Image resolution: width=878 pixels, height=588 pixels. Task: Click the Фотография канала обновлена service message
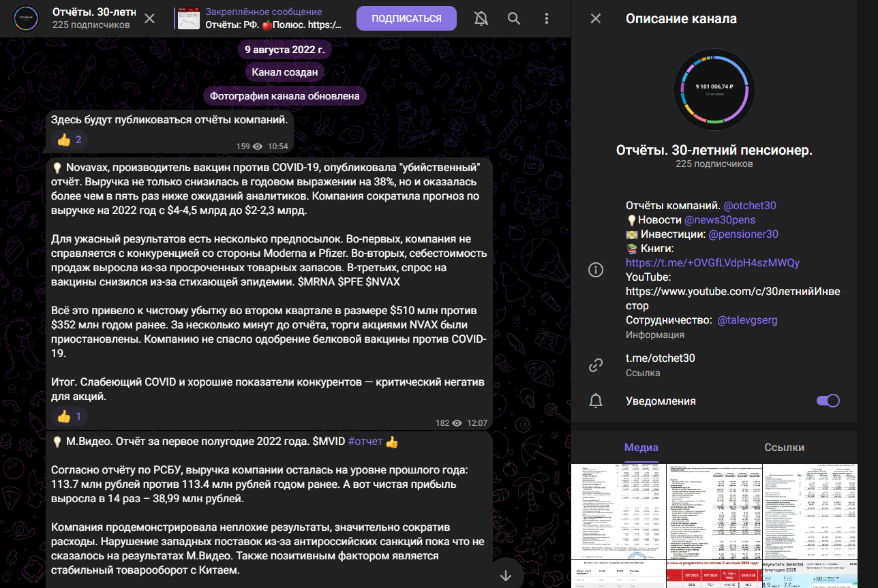click(x=285, y=96)
